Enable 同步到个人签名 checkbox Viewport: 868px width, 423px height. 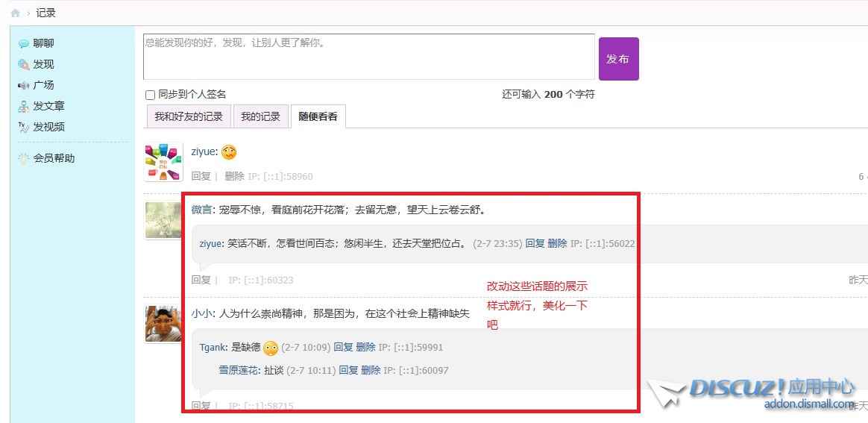pyautogui.click(x=150, y=95)
